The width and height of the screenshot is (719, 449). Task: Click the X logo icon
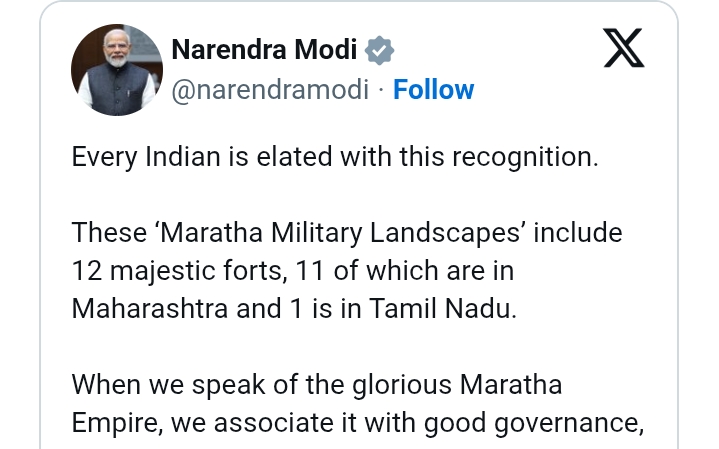pos(624,48)
